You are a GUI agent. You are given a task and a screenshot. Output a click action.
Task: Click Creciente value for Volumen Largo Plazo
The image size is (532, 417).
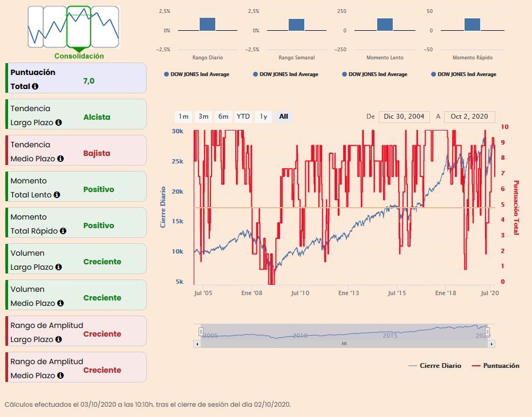(102, 262)
